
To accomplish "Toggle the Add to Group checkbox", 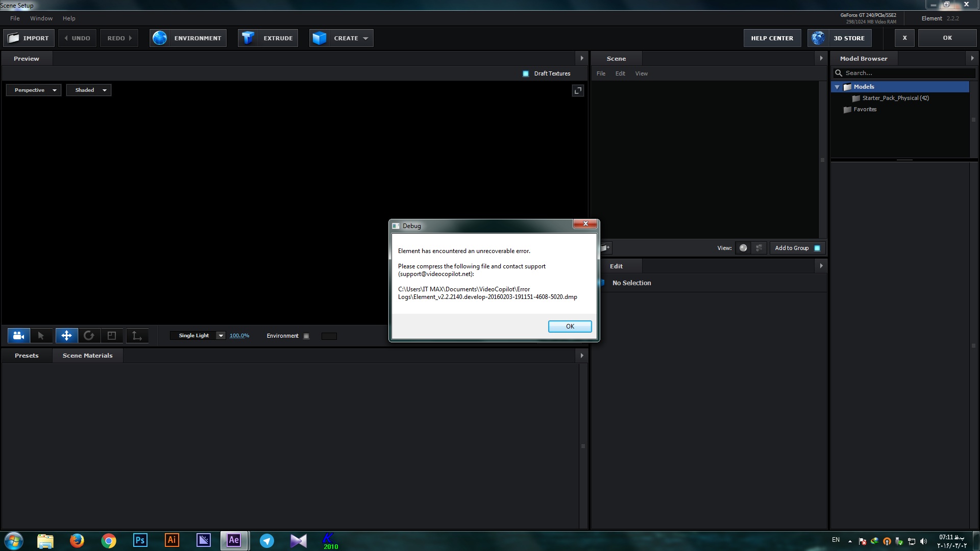I will click(817, 248).
